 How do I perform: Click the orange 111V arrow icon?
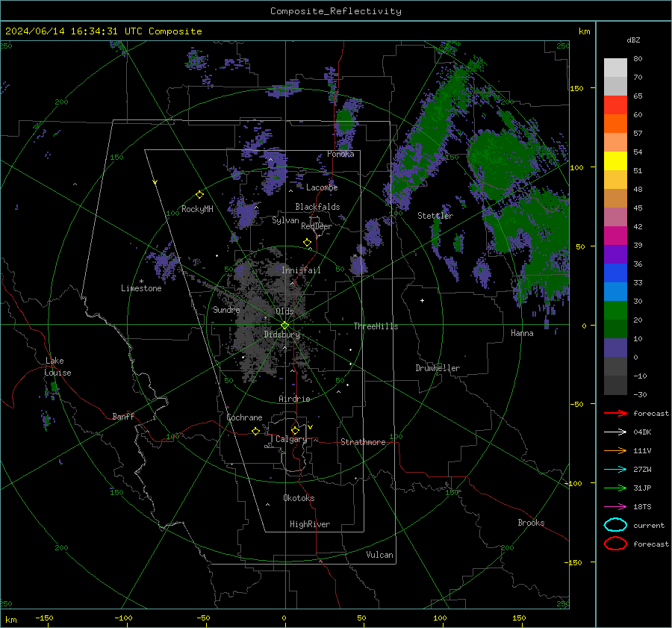pos(615,450)
